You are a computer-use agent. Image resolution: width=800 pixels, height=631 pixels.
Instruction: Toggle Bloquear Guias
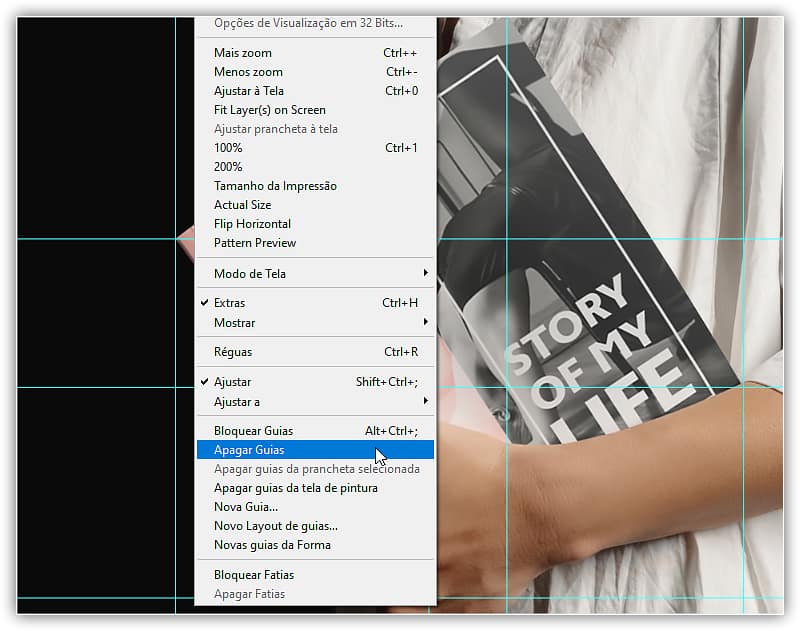315,431
